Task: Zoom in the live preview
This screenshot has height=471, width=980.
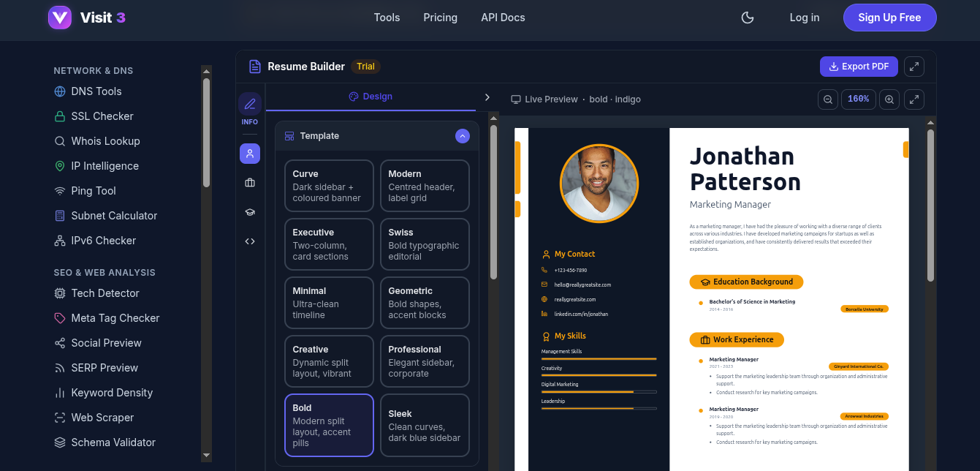Action: click(x=889, y=99)
